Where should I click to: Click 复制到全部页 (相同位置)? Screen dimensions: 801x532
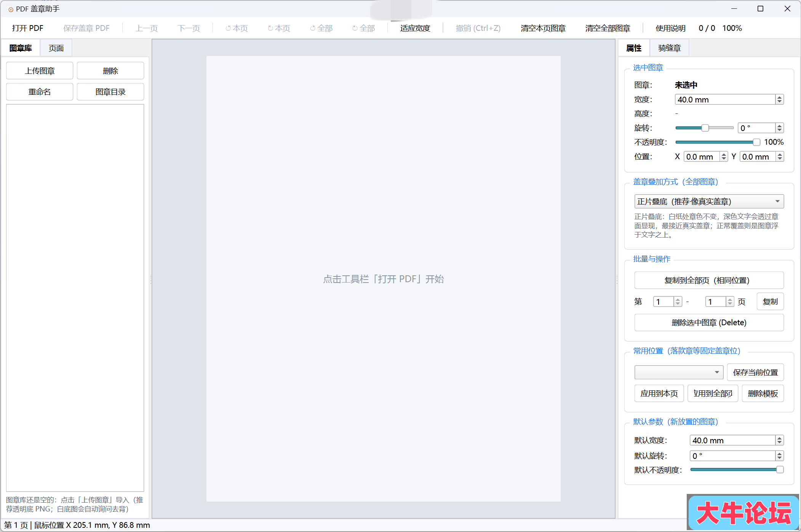(x=709, y=280)
